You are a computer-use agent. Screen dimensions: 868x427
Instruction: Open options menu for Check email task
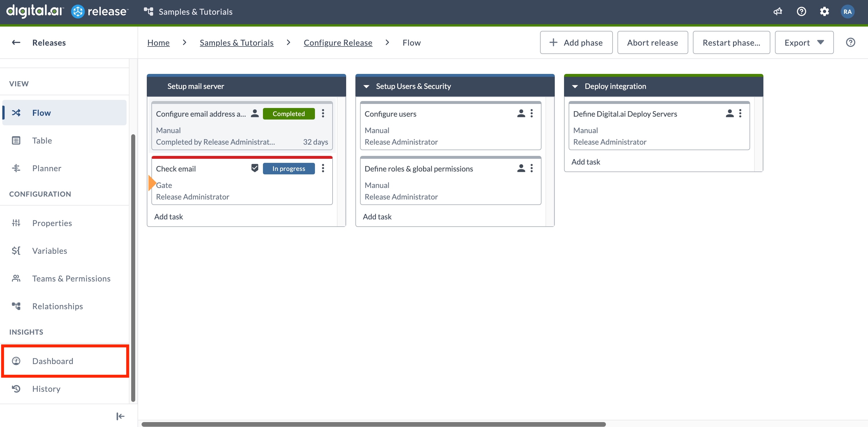click(323, 168)
